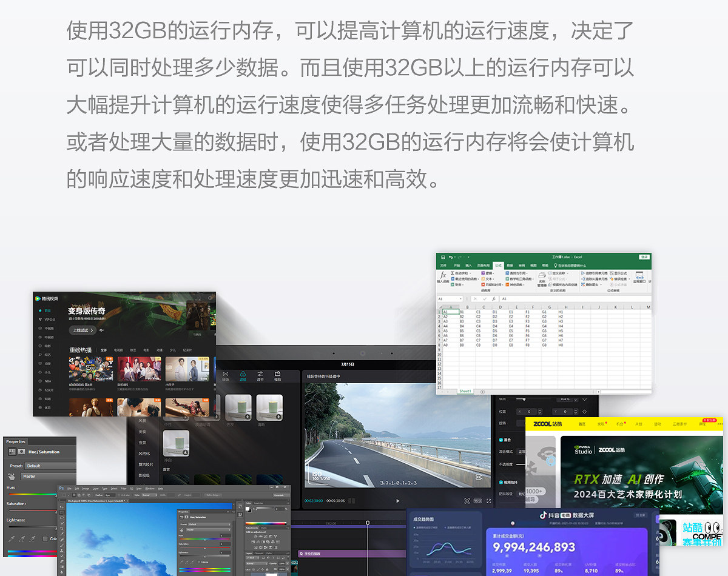Click the 风格化 filter category in video editor
728x576 pixels.
point(144,454)
